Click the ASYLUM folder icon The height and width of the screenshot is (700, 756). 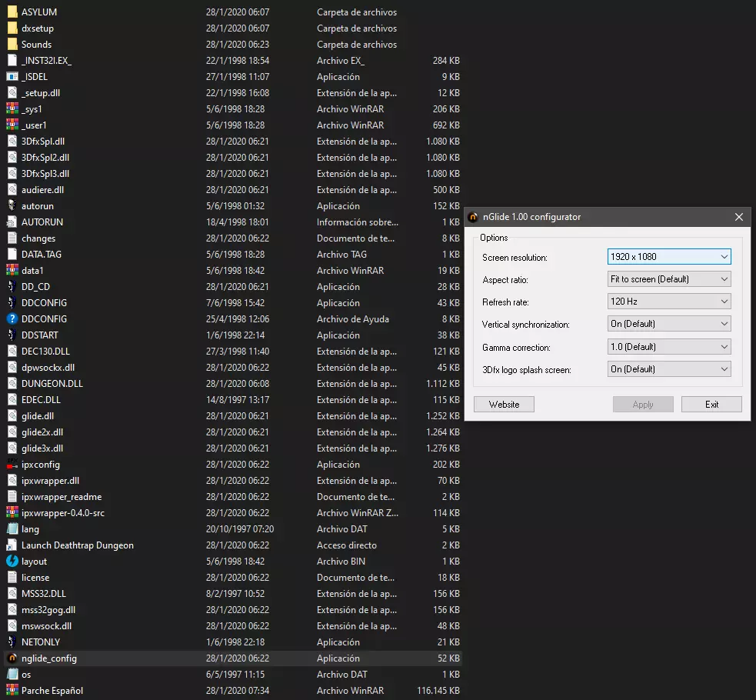coord(12,12)
